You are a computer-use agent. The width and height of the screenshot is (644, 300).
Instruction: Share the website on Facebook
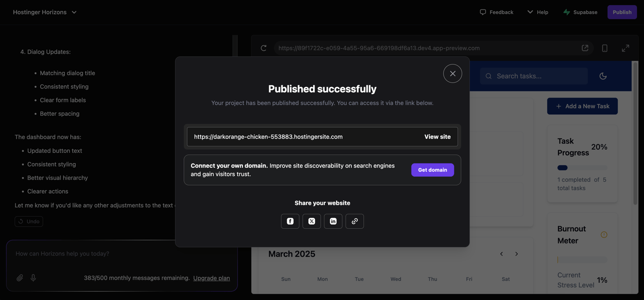coord(290,221)
